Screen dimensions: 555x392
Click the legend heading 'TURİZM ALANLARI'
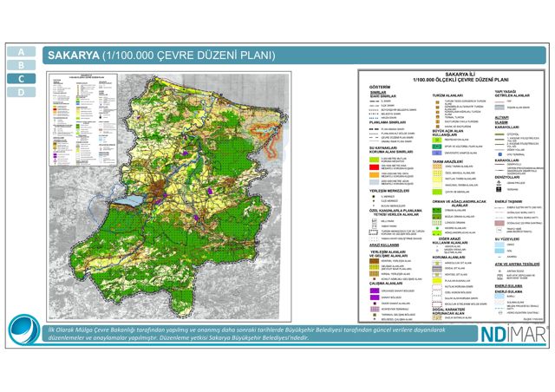pos(447,95)
